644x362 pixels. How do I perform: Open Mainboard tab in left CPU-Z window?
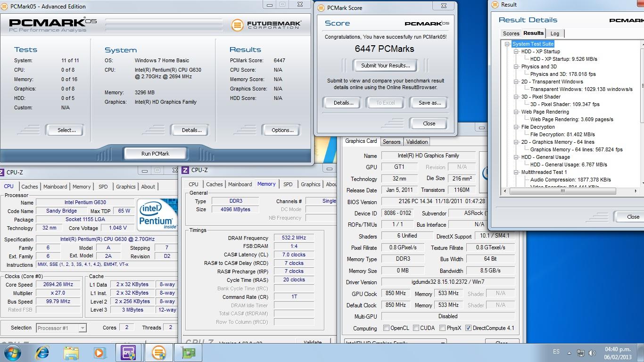(x=55, y=187)
